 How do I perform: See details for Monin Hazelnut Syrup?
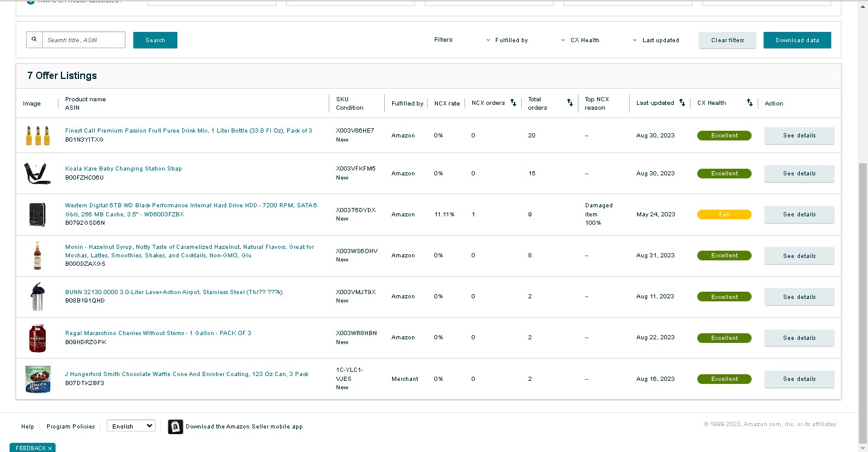[x=799, y=256]
